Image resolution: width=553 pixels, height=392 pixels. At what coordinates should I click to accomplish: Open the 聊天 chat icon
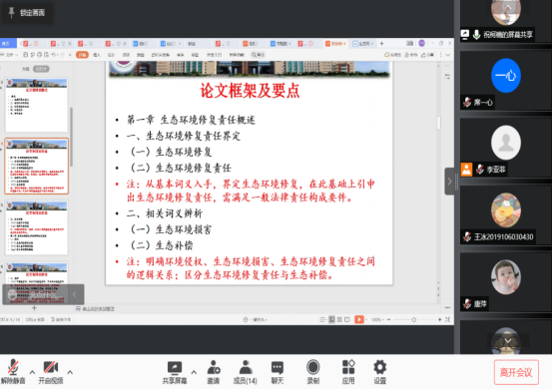coord(277,372)
